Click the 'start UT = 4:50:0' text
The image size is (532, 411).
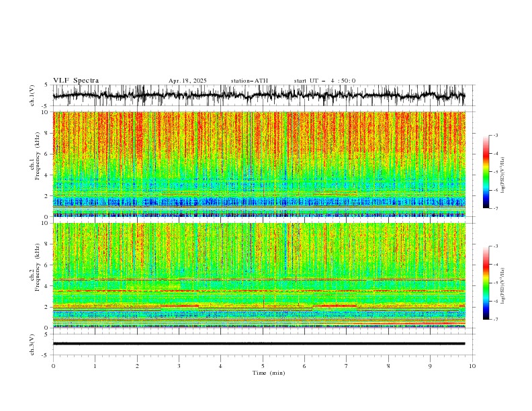[x=324, y=81]
